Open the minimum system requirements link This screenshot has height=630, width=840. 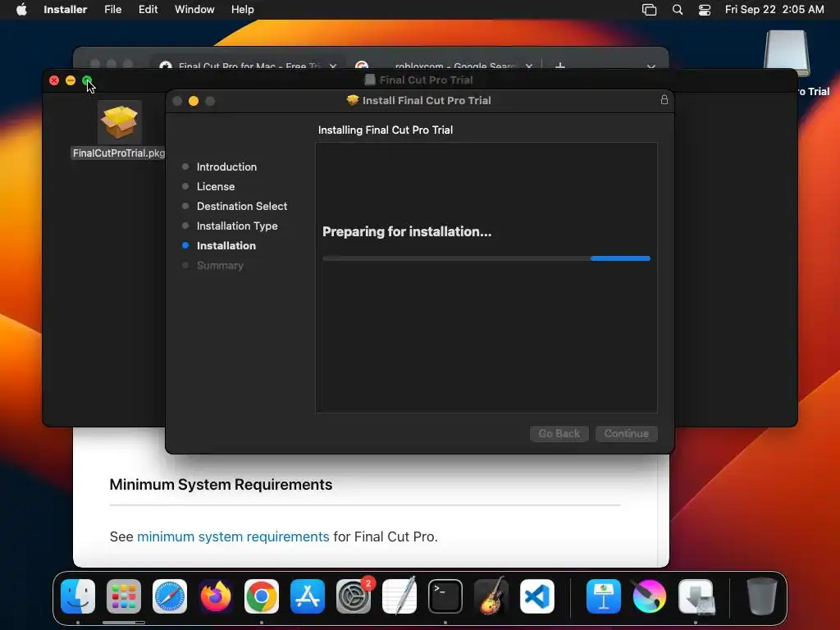[x=233, y=536]
